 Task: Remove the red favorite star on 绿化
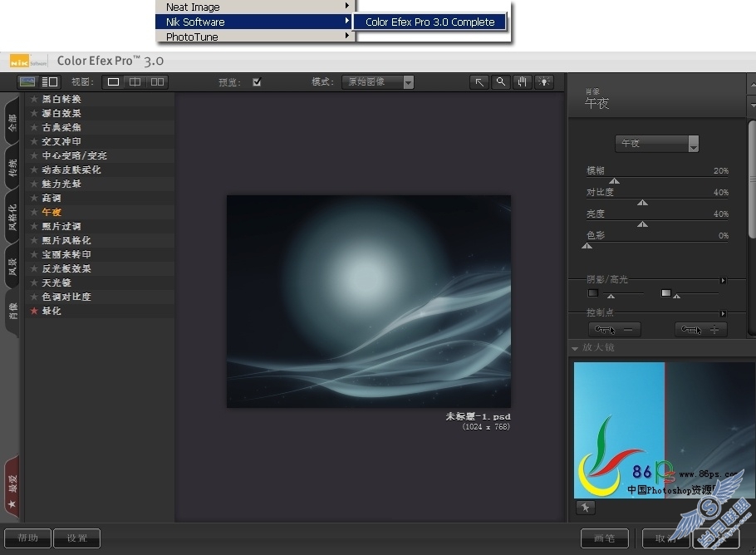[34, 311]
